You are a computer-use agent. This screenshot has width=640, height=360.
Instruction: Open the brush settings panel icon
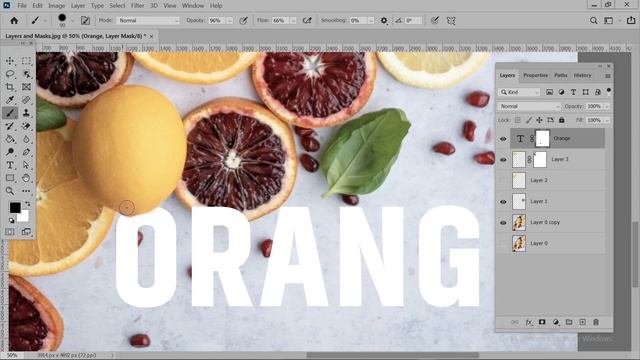pos(85,20)
